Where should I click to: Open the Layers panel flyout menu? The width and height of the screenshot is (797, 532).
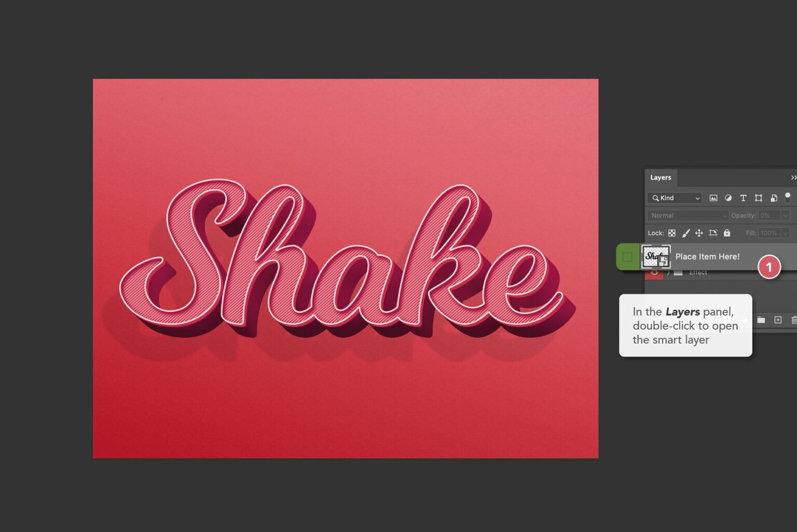(x=793, y=178)
